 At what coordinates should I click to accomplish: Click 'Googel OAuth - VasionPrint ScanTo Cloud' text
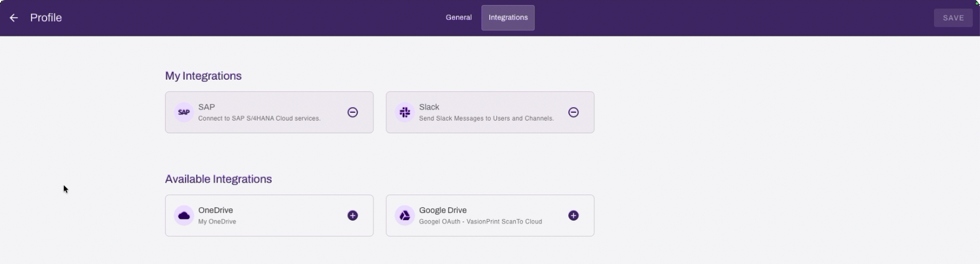pos(480,222)
